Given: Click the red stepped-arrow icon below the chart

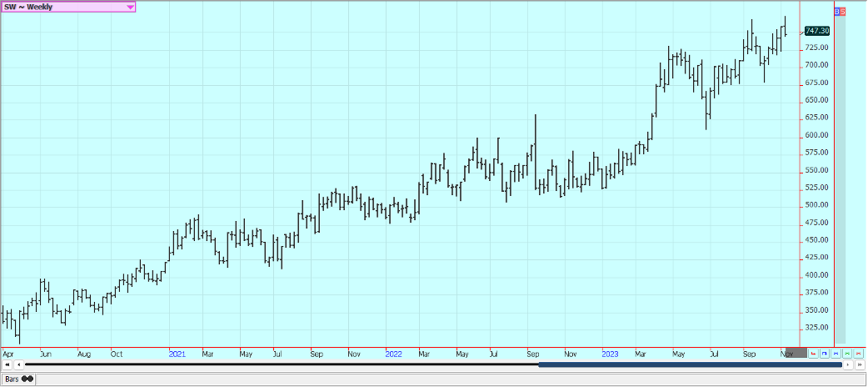Looking at the screenshot, I should (x=813, y=353).
